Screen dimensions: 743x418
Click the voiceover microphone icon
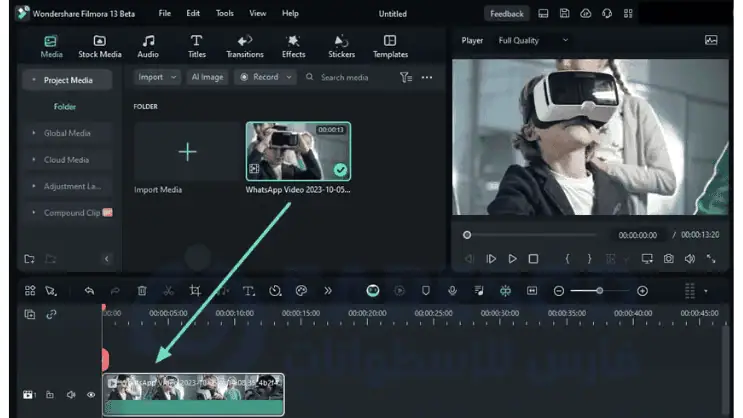(452, 291)
